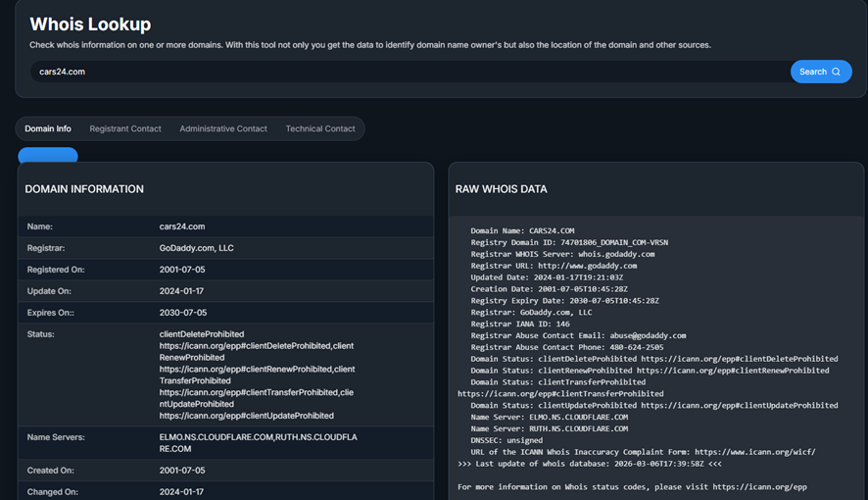Click the DNSSEC: unsigned line
The height and width of the screenshot is (500, 868).
[506, 440]
